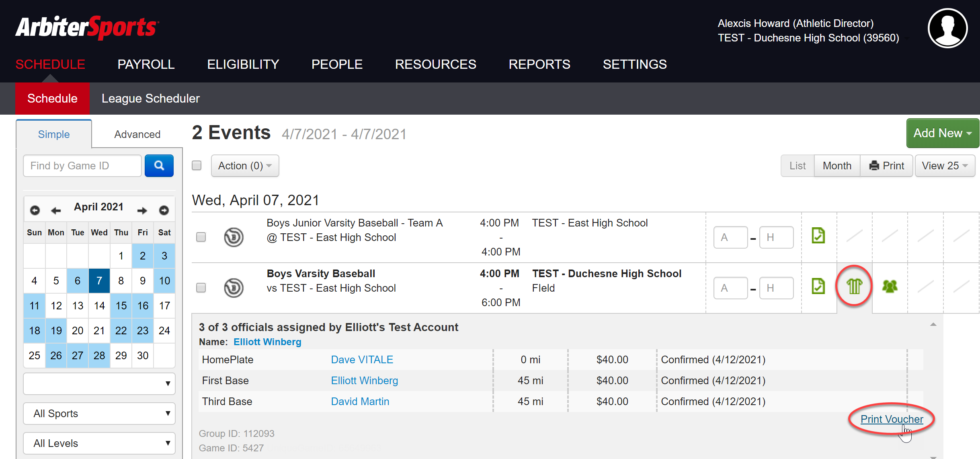Image resolution: width=980 pixels, height=459 pixels.
Task: Open the Action (0) dropdown
Action: pyautogui.click(x=245, y=166)
